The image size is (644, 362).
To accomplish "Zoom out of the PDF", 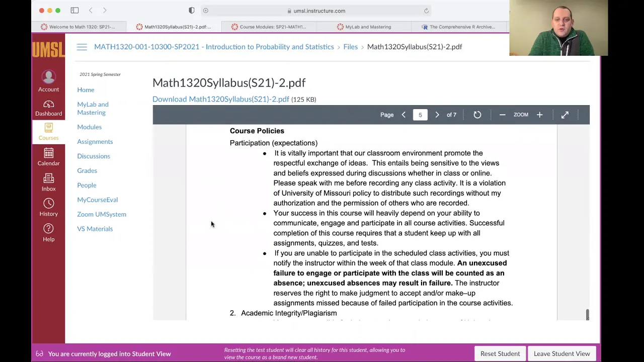I will click(x=502, y=115).
